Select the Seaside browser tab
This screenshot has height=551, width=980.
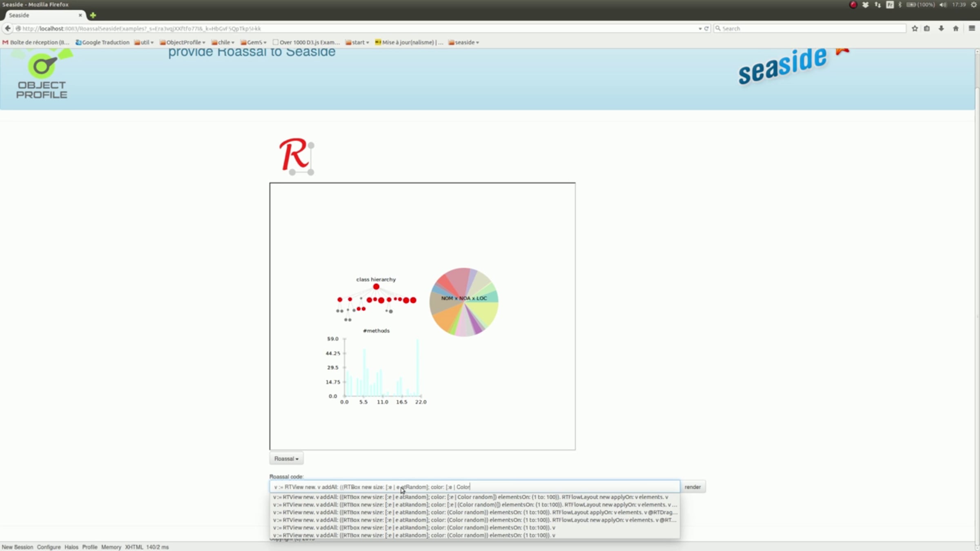point(43,15)
